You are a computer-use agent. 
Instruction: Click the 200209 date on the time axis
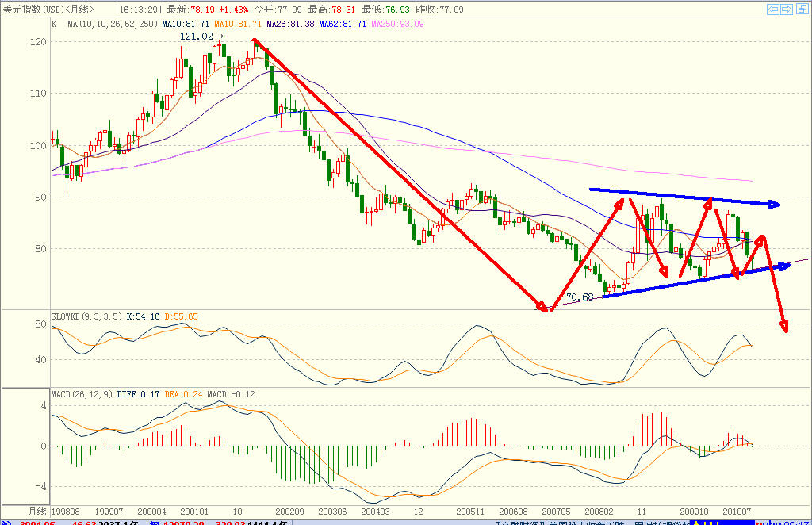tap(289, 512)
